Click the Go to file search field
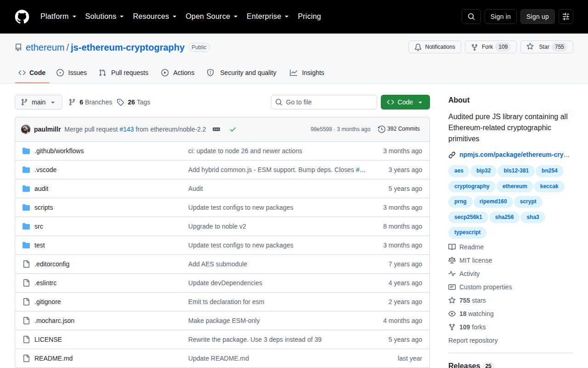588x368 pixels. click(x=324, y=102)
